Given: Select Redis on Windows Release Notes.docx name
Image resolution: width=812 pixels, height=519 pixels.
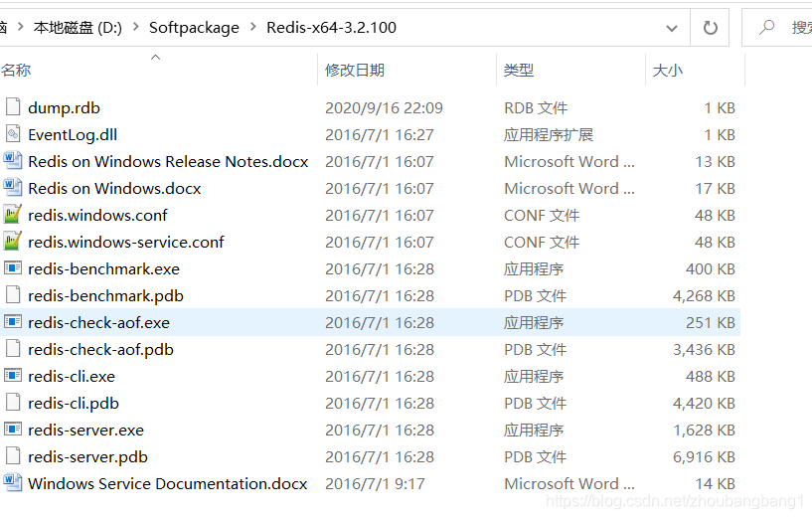Looking at the screenshot, I should point(168,162).
